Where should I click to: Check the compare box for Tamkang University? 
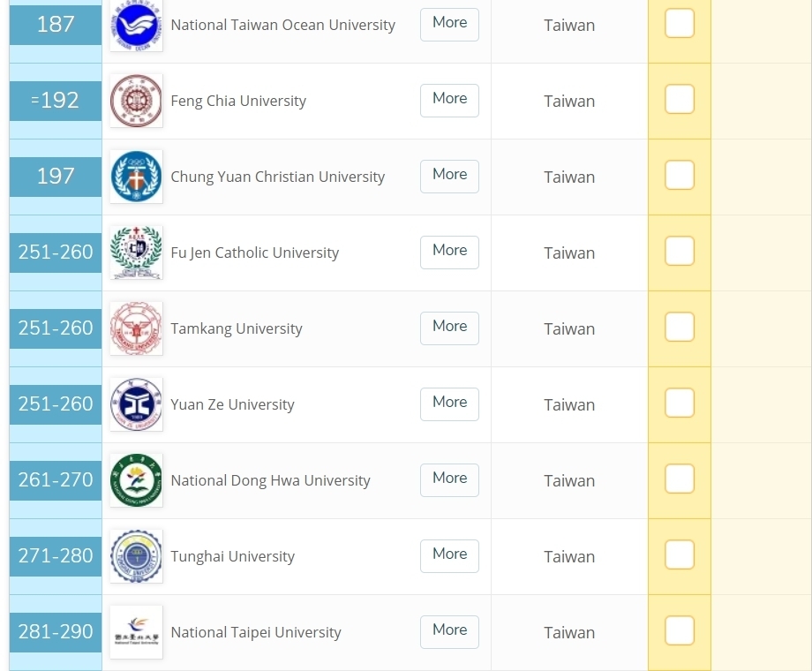[680, 327]
